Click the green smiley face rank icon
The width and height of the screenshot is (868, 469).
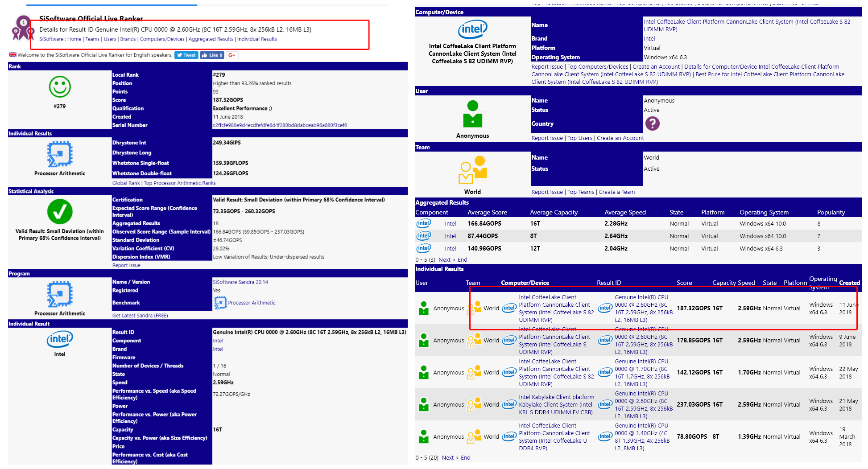pyautogui.click(x=60, y=86)
